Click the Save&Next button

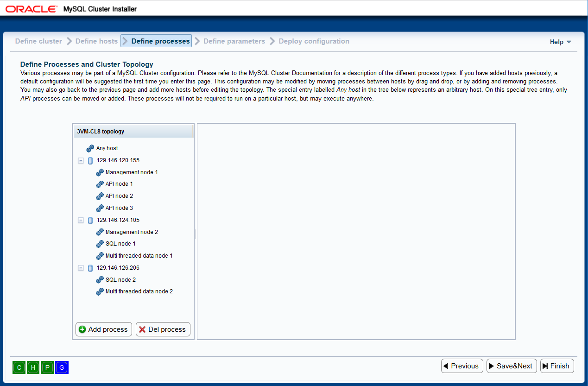512,366
